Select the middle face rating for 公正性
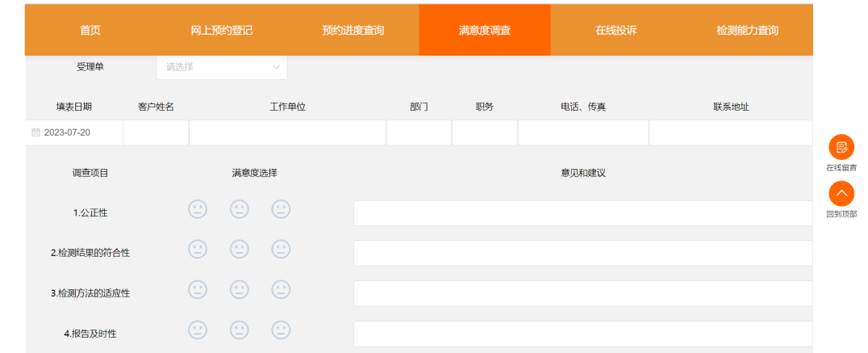868x353 pixels. click(239, 209)
